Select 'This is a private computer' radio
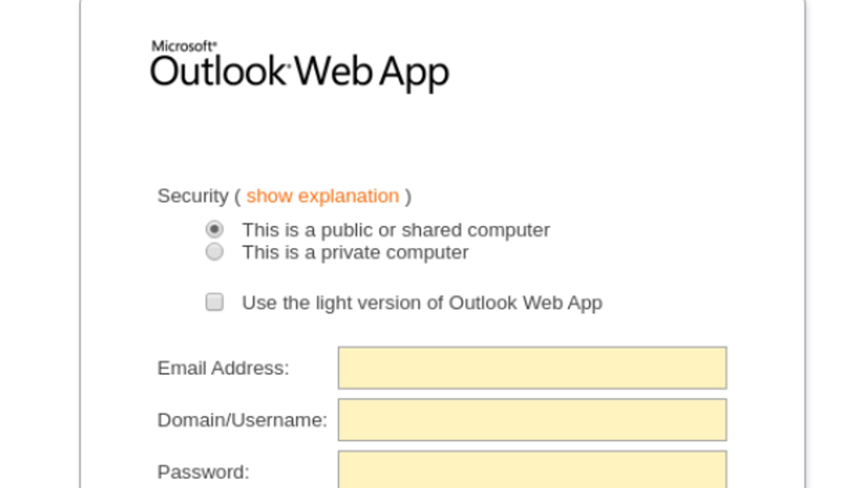Screen dimensions: 868x488 214,252
